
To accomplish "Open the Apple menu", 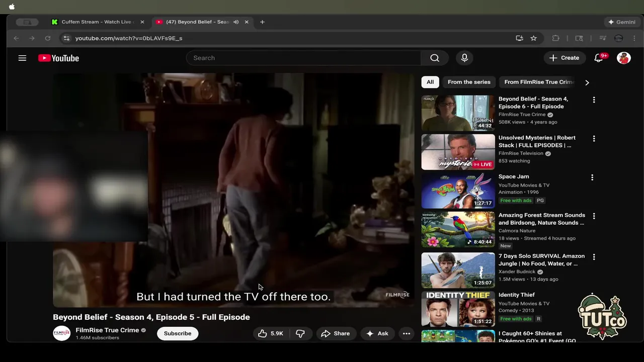I will coord(12,7).
